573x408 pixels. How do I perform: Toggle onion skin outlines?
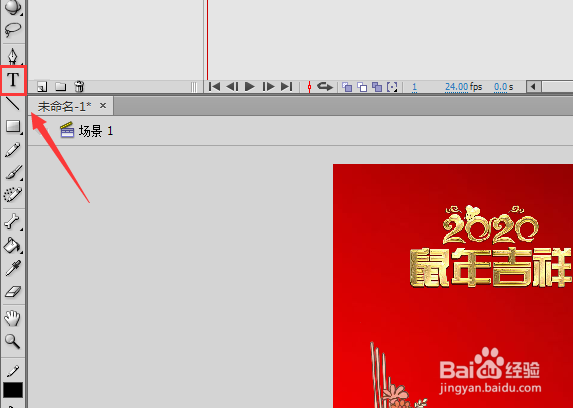coord(362,87)
